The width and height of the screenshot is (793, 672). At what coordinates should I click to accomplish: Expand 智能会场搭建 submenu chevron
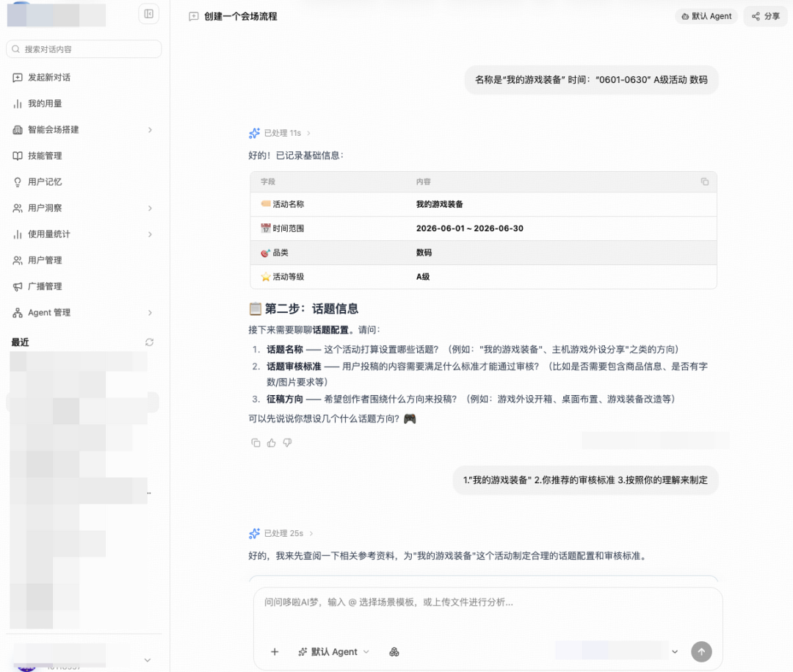tap(151, 130)
